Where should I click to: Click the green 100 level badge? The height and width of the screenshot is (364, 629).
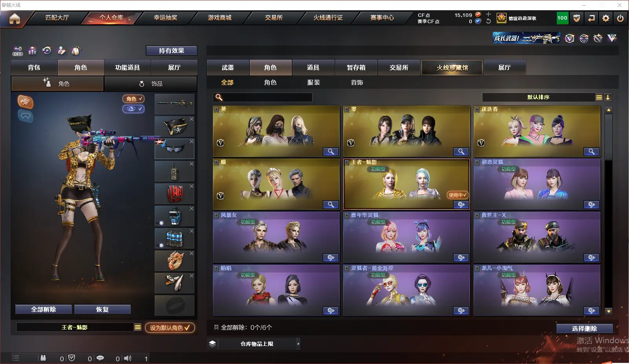562,18
